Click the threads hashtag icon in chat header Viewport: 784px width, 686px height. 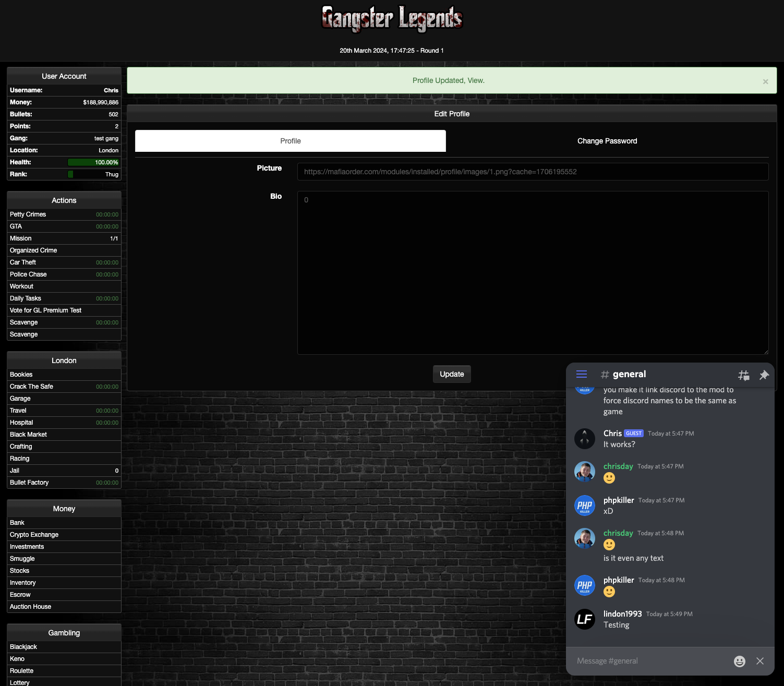743,375
